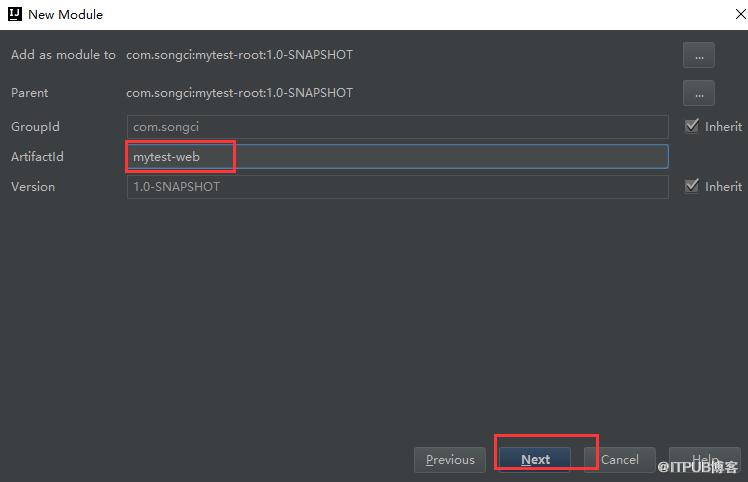The image size is (748, 482).
Task: Click the ArtifactId field with mytest-web
Action: point(397,157)
